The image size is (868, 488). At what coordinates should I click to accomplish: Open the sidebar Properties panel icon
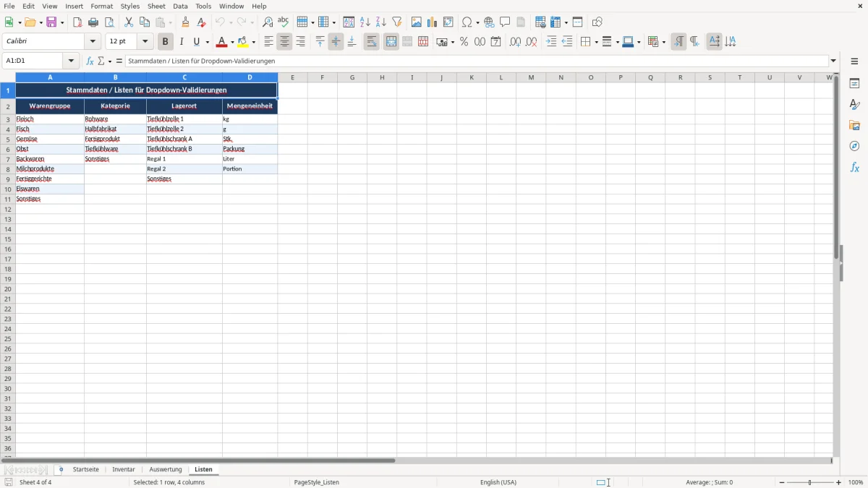coord(854,83)
